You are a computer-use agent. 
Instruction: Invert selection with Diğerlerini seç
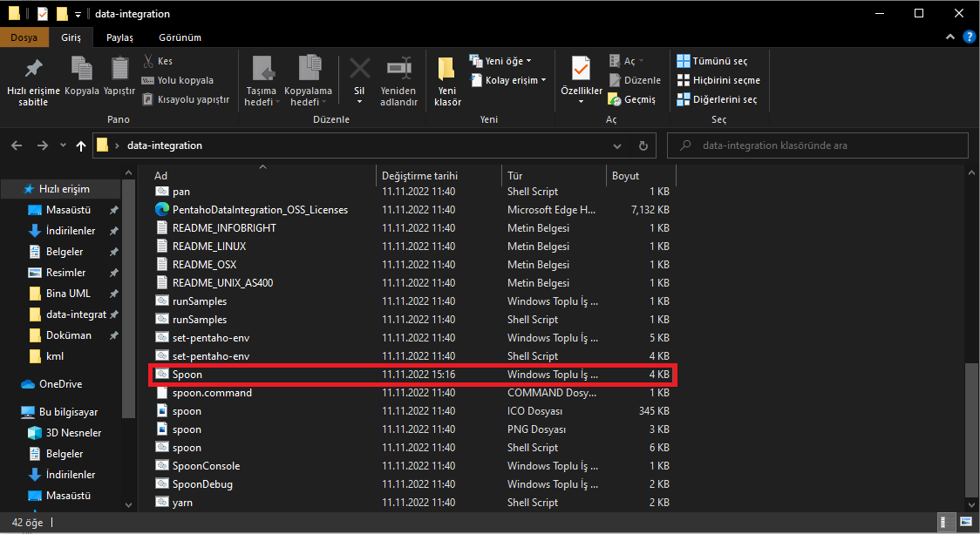point(717,99)
